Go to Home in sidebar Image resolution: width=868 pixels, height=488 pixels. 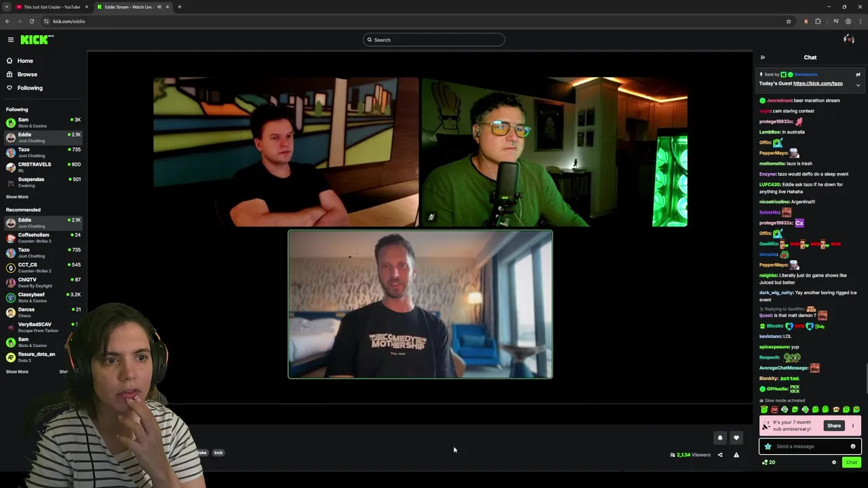(x=25, y=61)
